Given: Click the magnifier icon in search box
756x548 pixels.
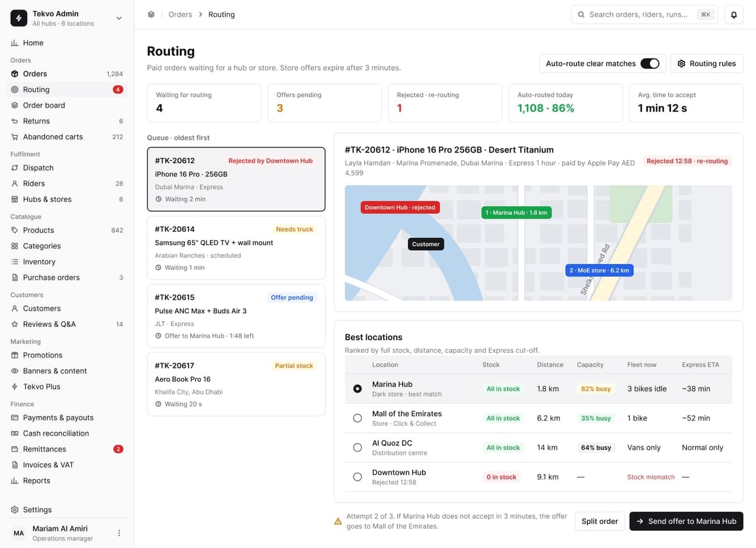Looking at the screenshot, I should pyautogui.click(x=581, y=14).
